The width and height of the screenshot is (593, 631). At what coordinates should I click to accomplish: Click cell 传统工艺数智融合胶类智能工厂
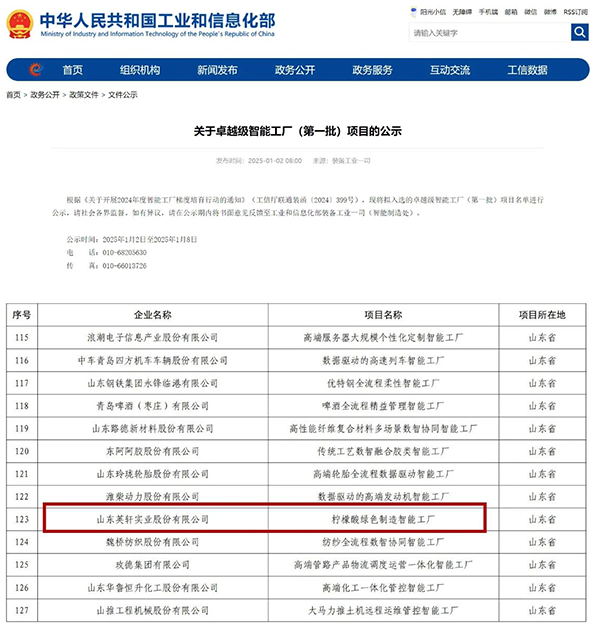383,451
